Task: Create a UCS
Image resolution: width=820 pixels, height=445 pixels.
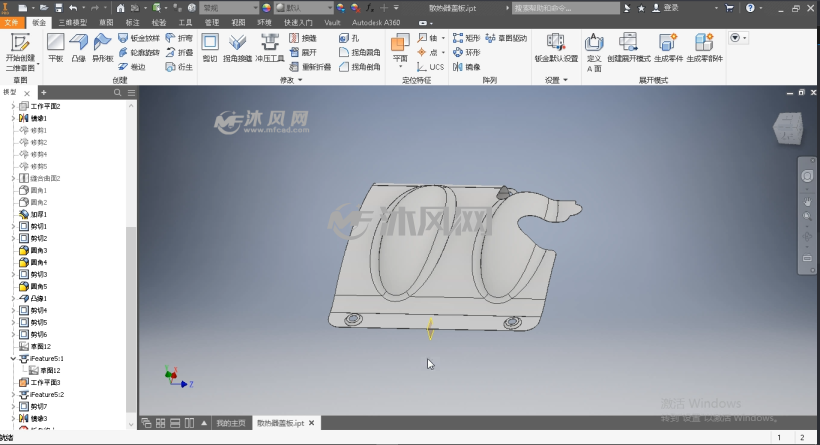Action: pyautogui.click(x=430, y=67)
